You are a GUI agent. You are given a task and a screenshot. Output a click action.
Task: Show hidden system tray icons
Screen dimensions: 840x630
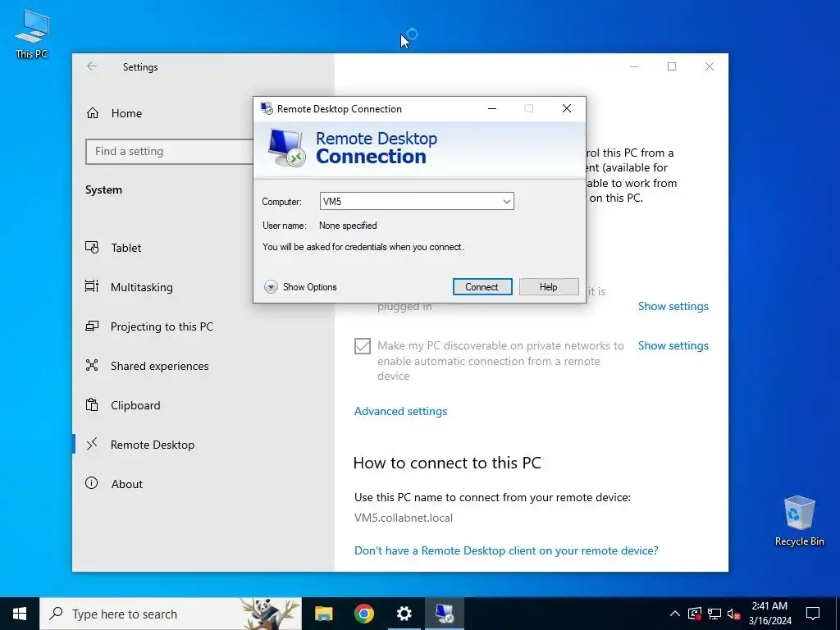coord(675,614)
